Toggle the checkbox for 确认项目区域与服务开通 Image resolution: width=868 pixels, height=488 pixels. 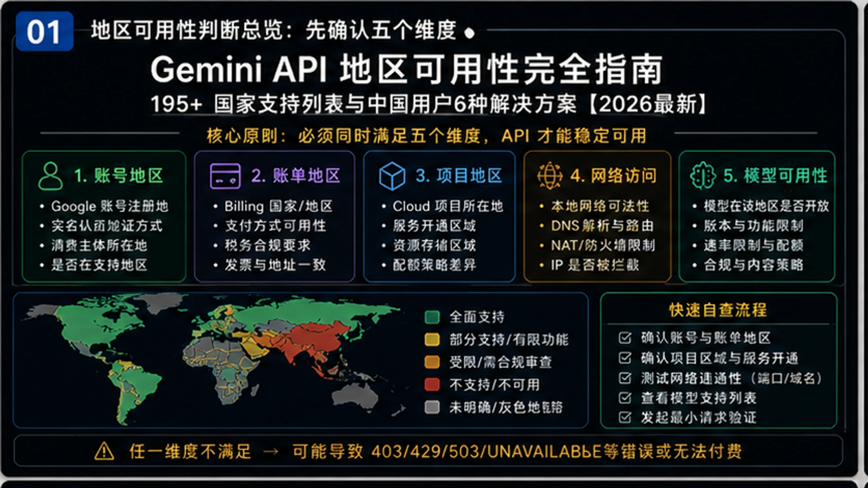click(x=625, y=358)
